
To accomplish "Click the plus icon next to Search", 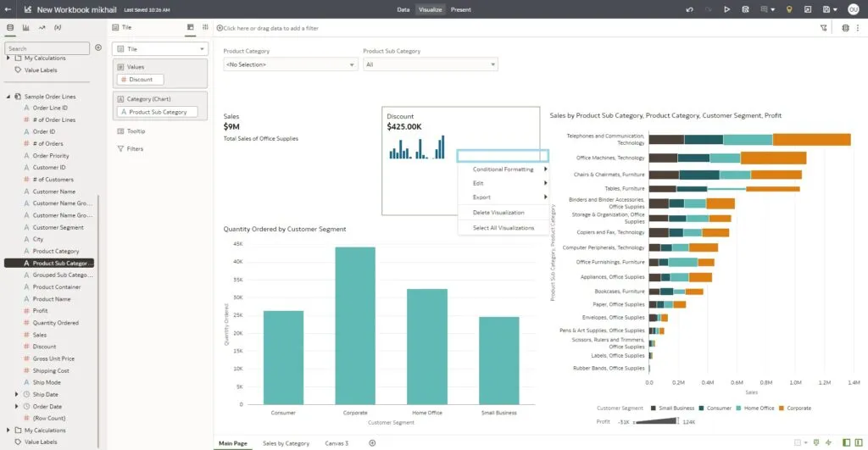I will (x=97, y=48).
